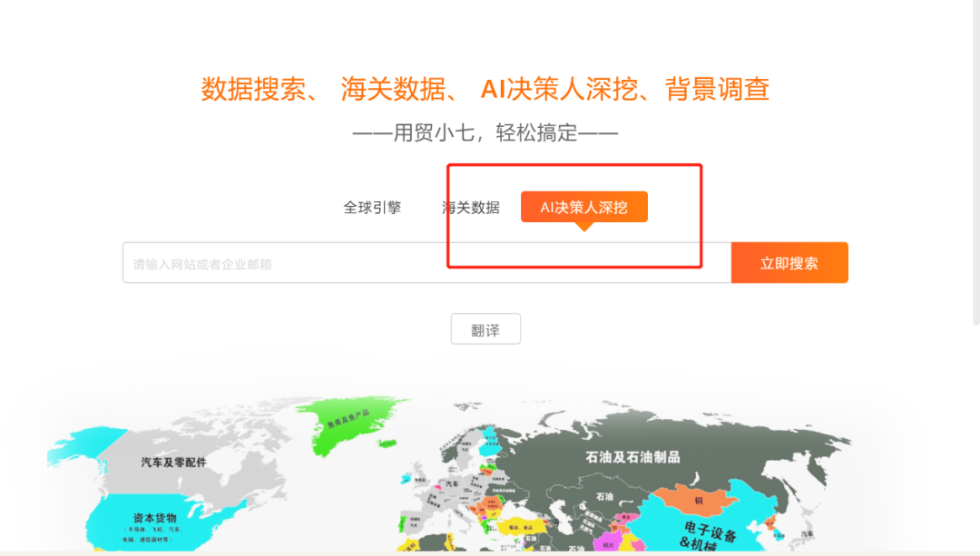
Task: Click the 石油及石油制品 label on the map
Action: (x=632, y=457)
